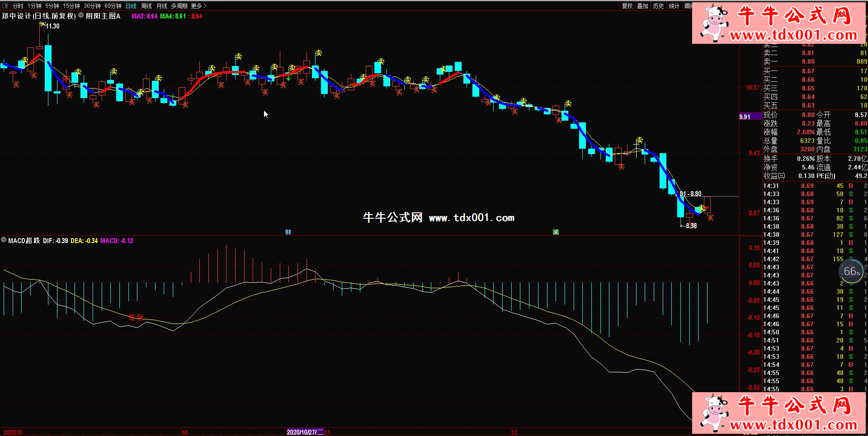Switch to the 分时 tab
This screenshot has height=436, width=868.
tap(18, 6)
